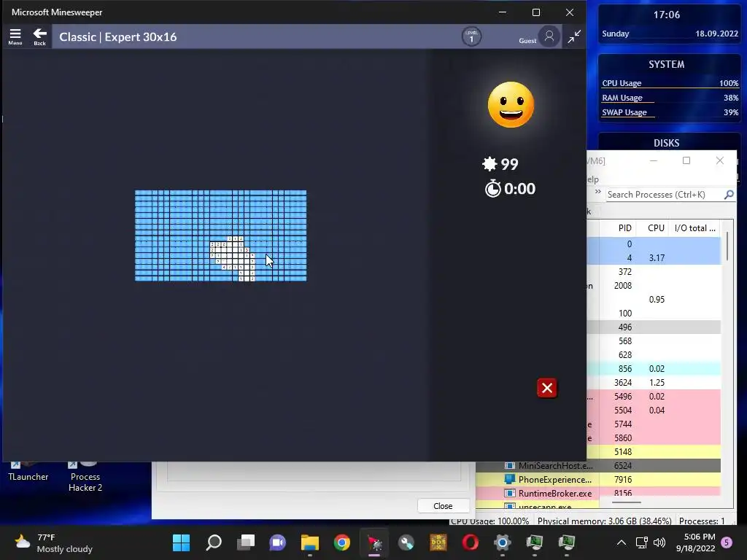Open the wrench tool taskbar app
The image size is (747, 560).
click(x=406, y=542)
